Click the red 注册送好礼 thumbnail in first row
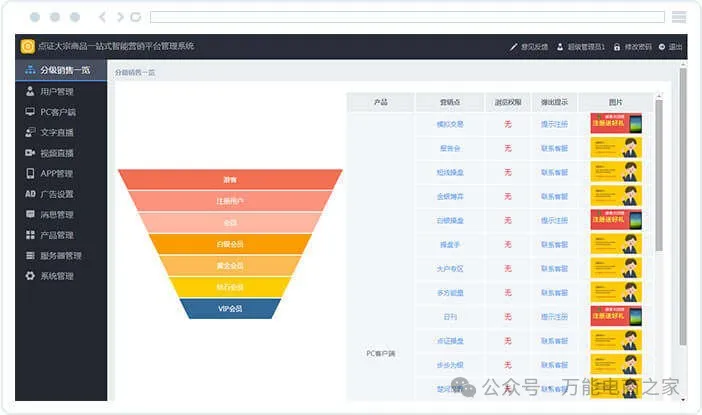Image resolution: width=702 pixels, height=415 pixels. tap(615, 124)
